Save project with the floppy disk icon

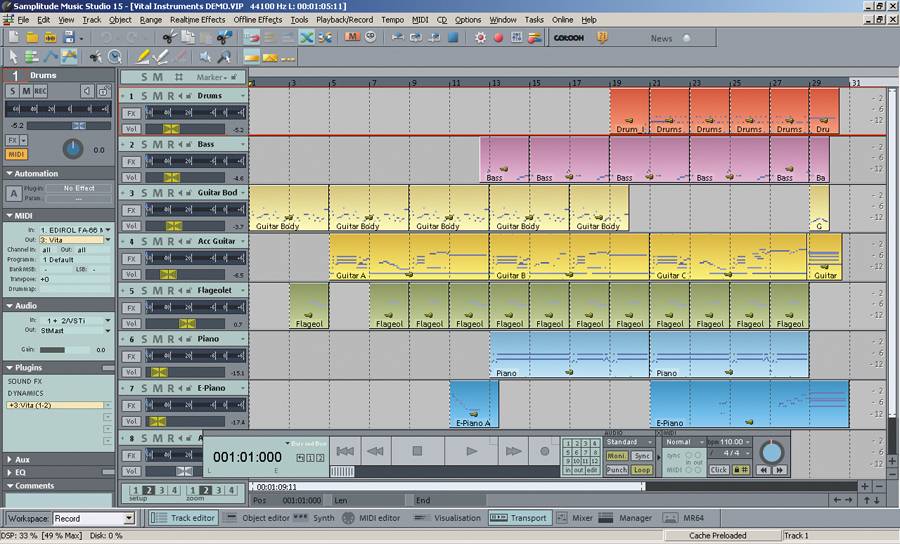69,38
